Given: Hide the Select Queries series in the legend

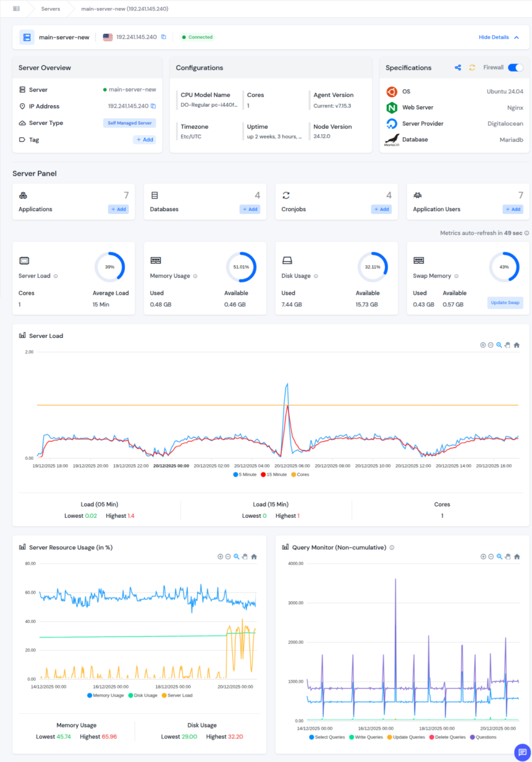Looking at the screenshot, I should coord(328,737).
